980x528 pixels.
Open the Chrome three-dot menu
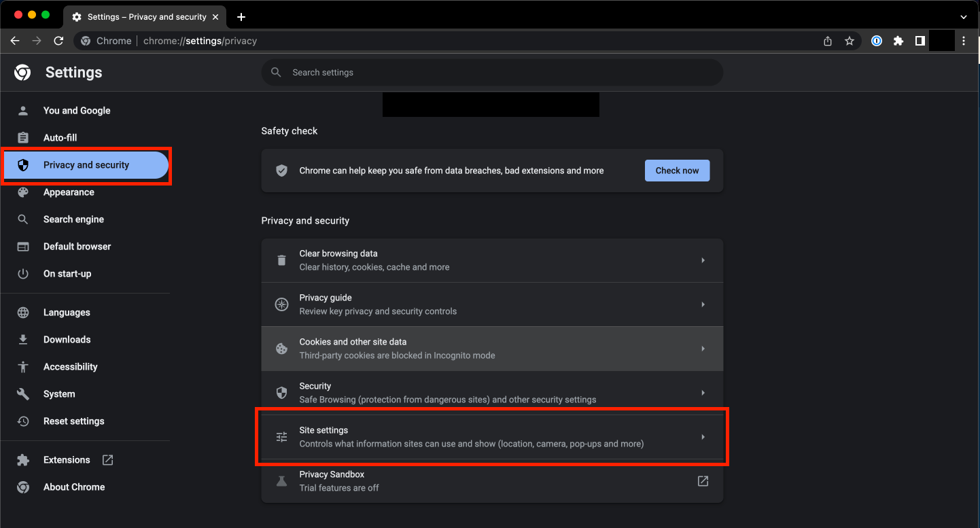click(x=964, y=41)
